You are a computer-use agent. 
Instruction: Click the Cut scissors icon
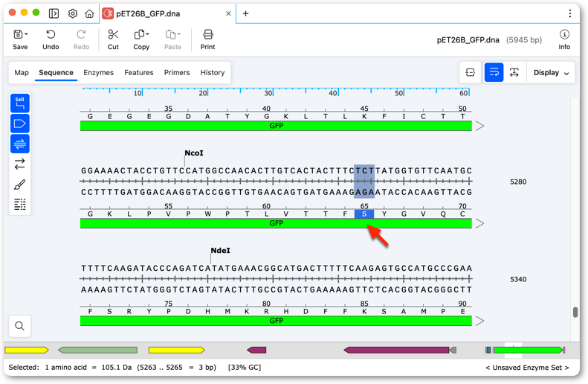(x=113, y=35)
